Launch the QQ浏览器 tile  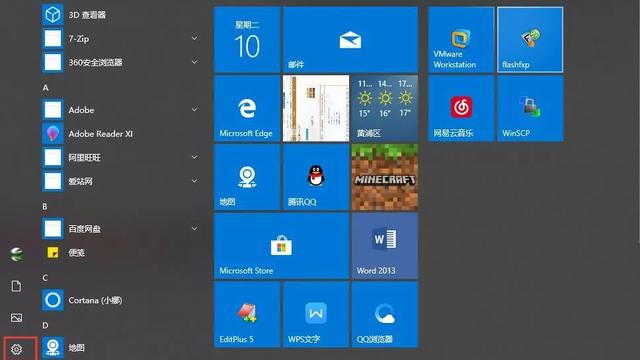(x=385, y=315)
